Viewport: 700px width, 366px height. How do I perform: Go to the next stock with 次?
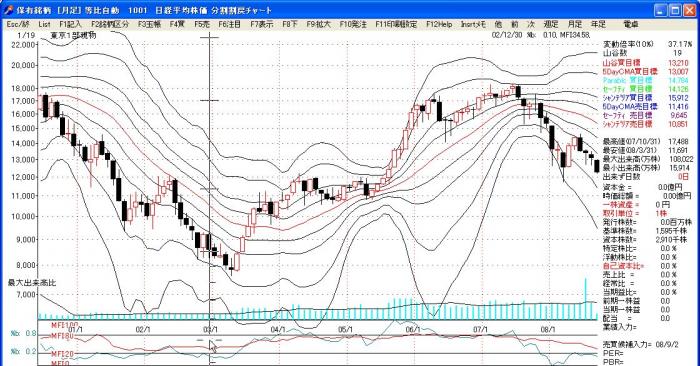pos(531,24)
